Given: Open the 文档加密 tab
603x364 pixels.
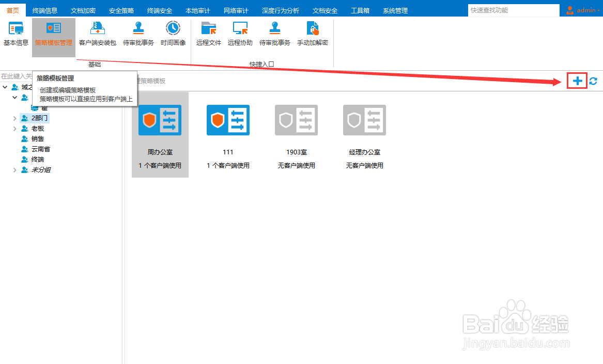Looking at the screenshot, I should point(83,10).
